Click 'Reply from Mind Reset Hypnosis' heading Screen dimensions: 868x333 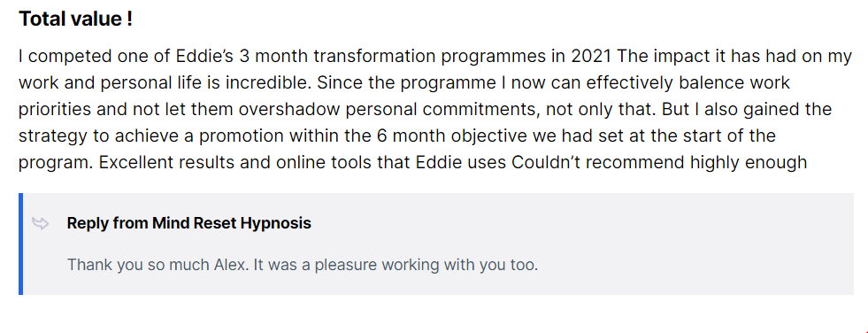(188, 223)
